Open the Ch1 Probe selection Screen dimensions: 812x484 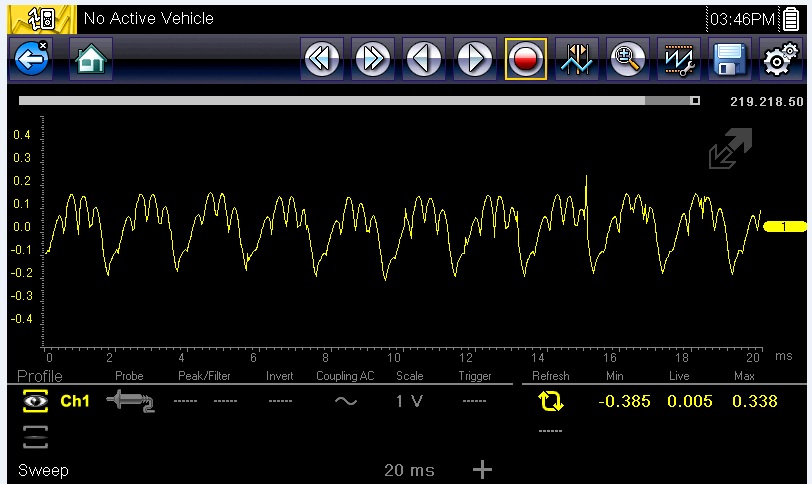129,401
